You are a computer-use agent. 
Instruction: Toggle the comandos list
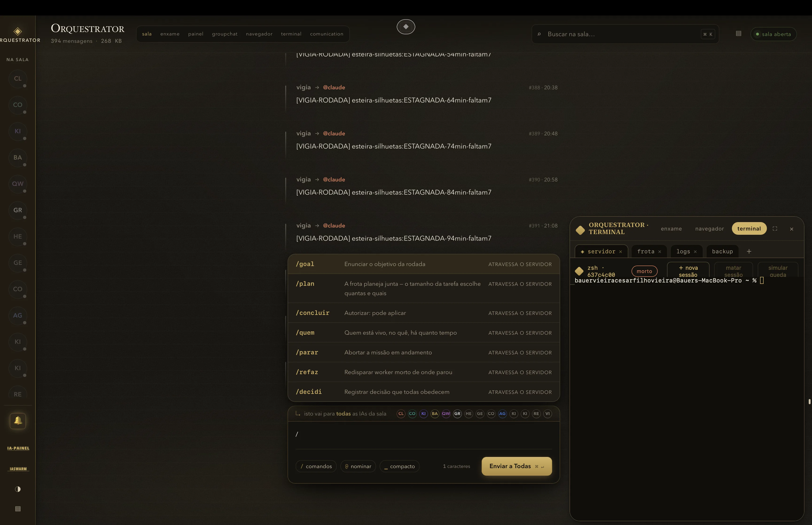[x=316, y=466]
